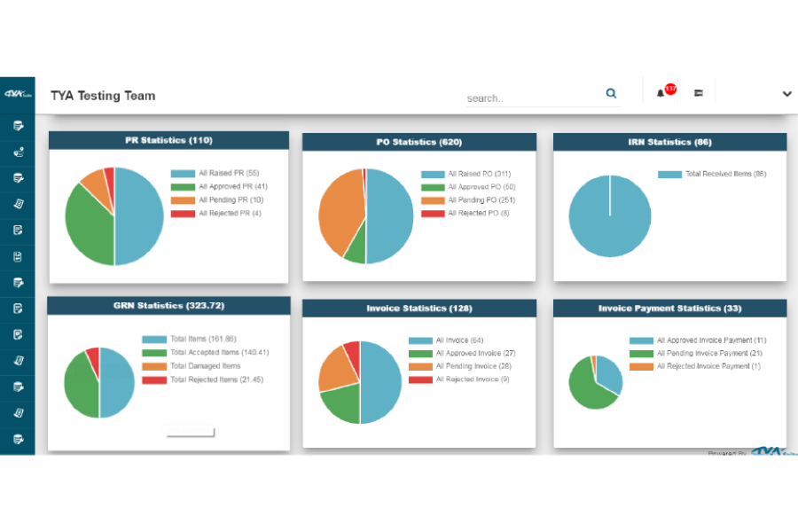This screenshot has width=798, height=532.
Task: Select the bottom icon of the left sidebar
Action: (18, 437)
